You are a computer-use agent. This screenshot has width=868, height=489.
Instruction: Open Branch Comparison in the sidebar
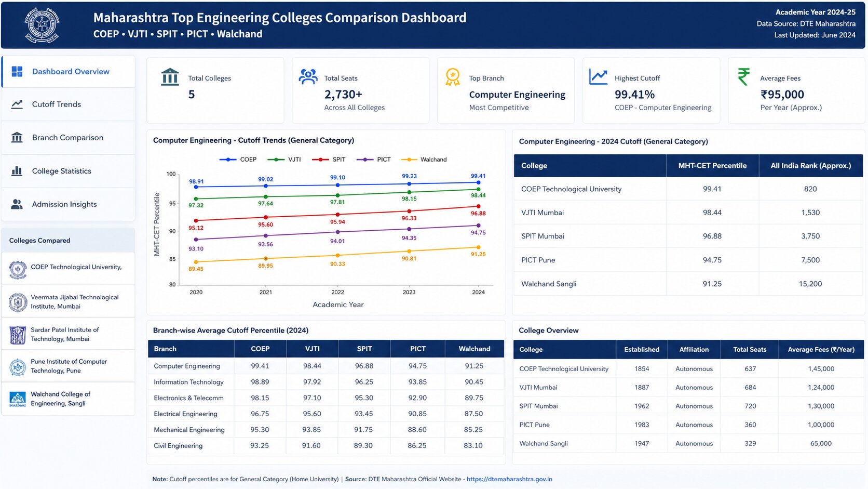(68, 138)
